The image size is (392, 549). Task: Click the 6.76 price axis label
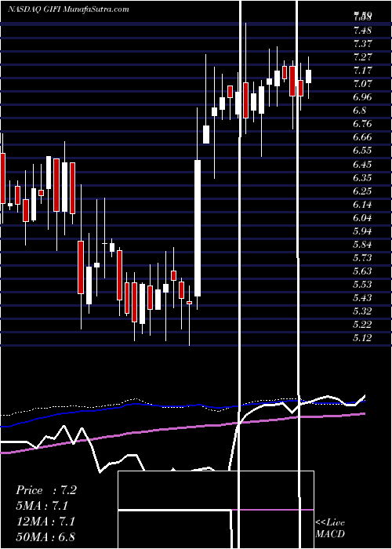click(x=362, y=124)
